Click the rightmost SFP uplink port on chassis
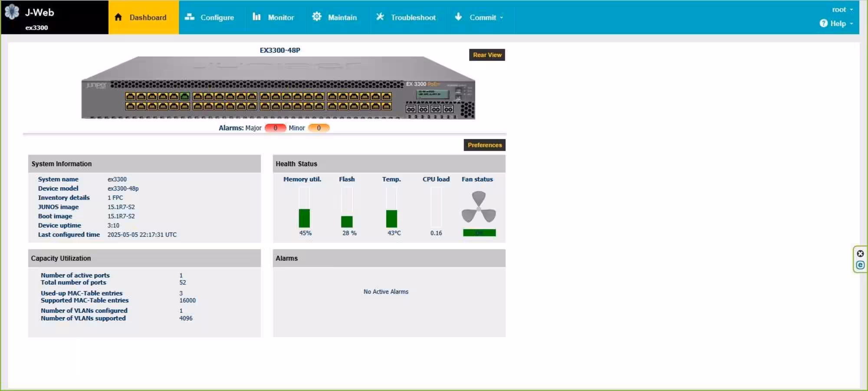868x391 pixels. tap(448, 109)
